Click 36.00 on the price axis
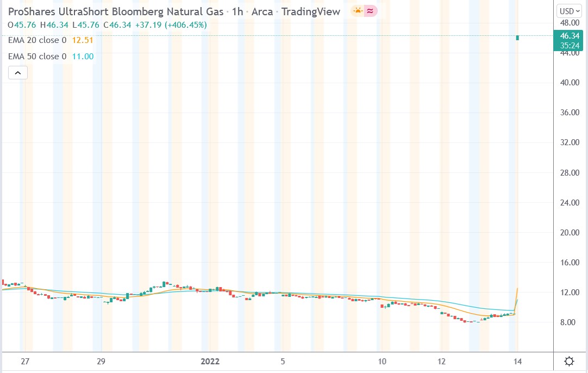The width and height of the screenshot is (588, 373). (x=570, y=113)
